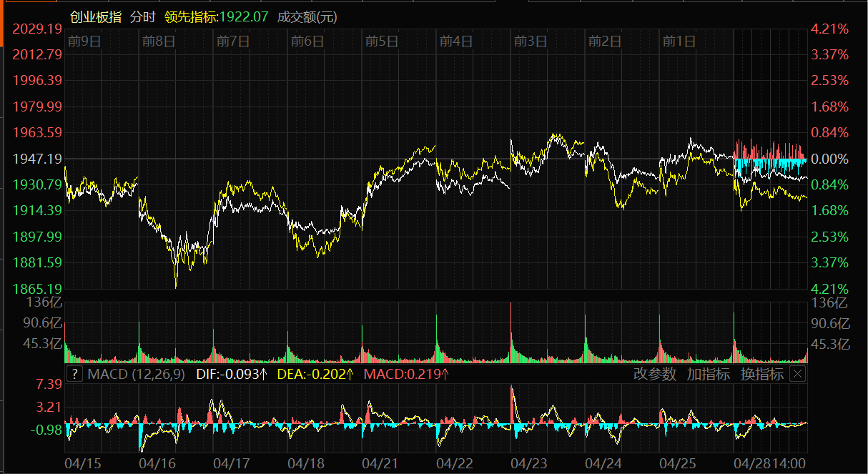Click 改参数 to change indicator parameters
This screenshot has width=868, height=474.
click(x=655, y=374)
